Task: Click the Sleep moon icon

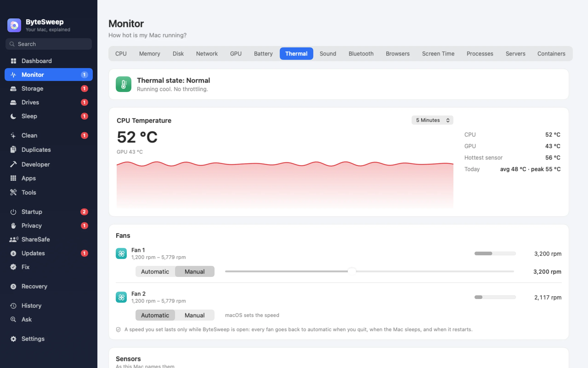Action: pyautogui.click(x=13, y=116)
